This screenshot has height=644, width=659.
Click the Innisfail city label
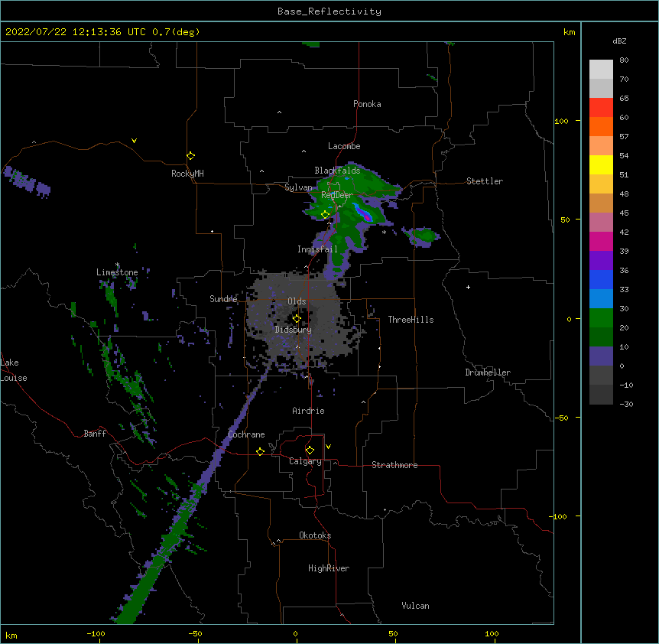coord(317,249)
